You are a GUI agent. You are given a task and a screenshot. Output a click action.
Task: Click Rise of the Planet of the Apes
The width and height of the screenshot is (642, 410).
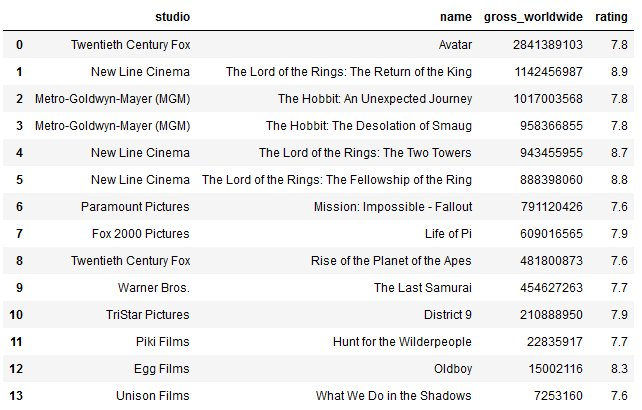(x=391, y=261)
